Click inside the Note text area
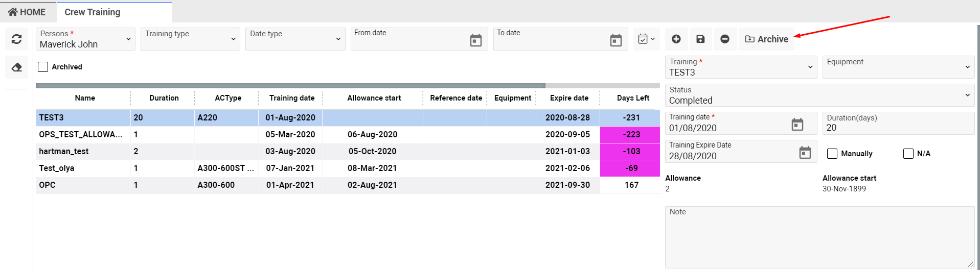Screen dimensions: 980x270 pos(819,237)
